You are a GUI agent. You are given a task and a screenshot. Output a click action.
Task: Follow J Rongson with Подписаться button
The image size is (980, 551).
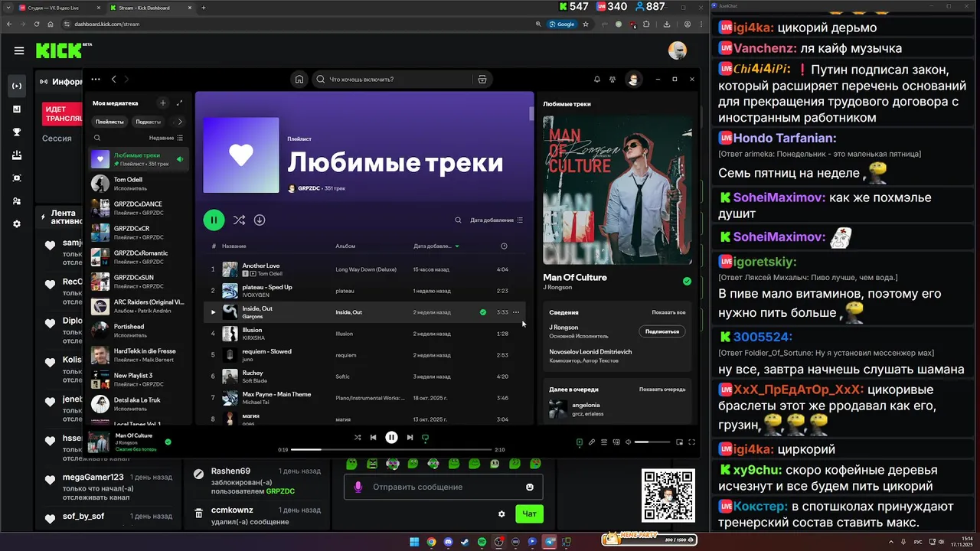662,331
